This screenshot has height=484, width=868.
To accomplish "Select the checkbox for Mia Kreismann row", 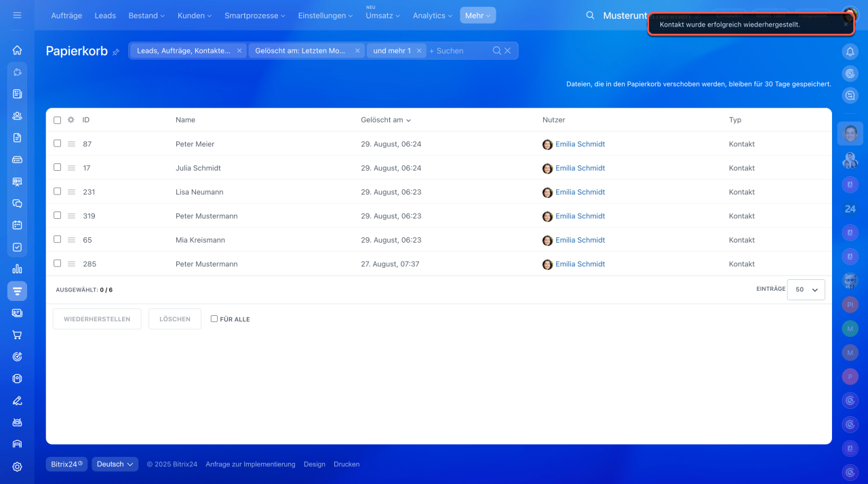I will pyautogui.click(x=57, y=239).
